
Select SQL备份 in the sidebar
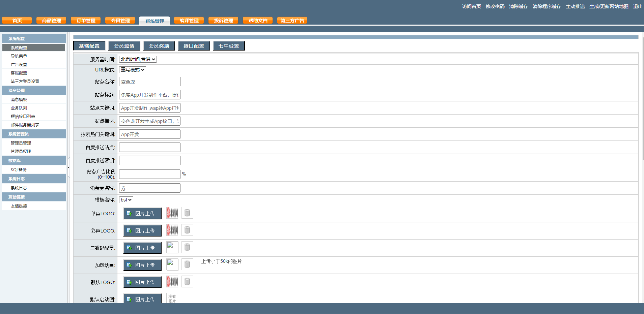pyautogui.click(x=19, y=170)
